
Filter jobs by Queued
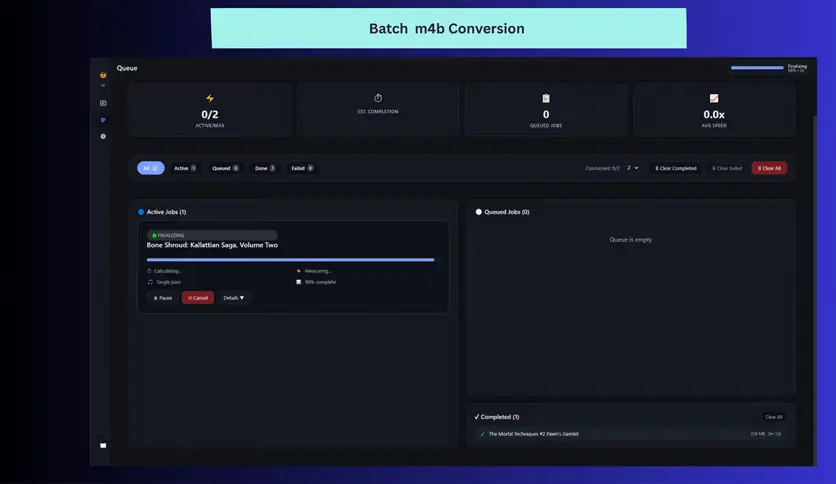pyautogui.click(x=225, y=168)
